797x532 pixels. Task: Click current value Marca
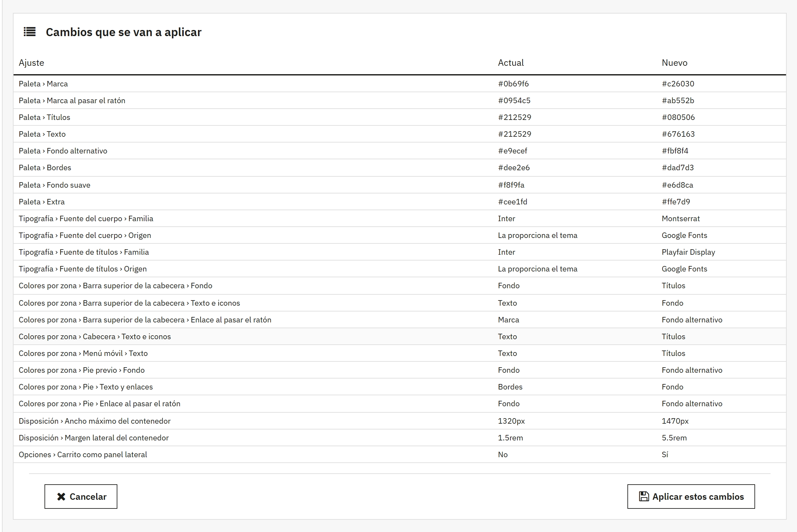(508, 320)
